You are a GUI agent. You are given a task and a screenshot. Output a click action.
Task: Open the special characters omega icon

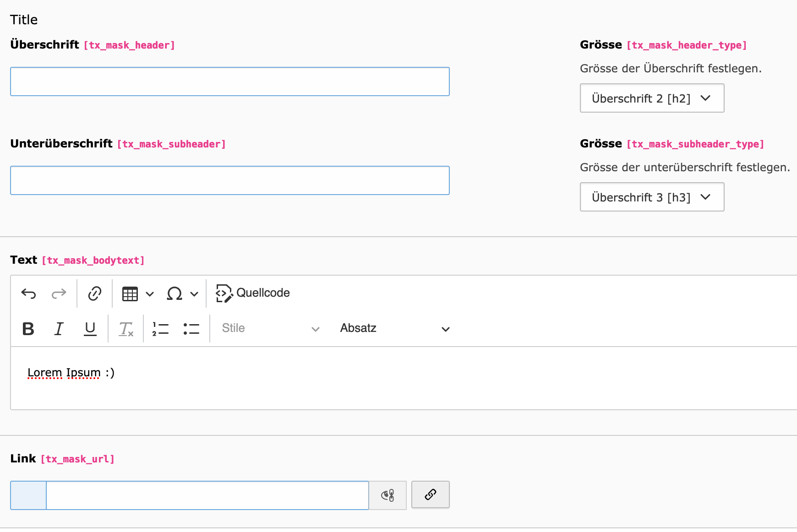tap(175, 293)
